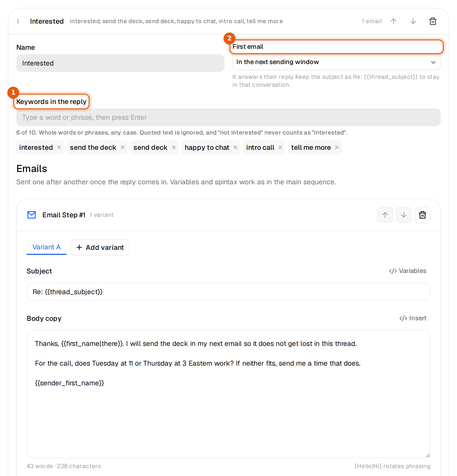
Task: Open the First email timing dropdown
Action: tap(336, 62)
